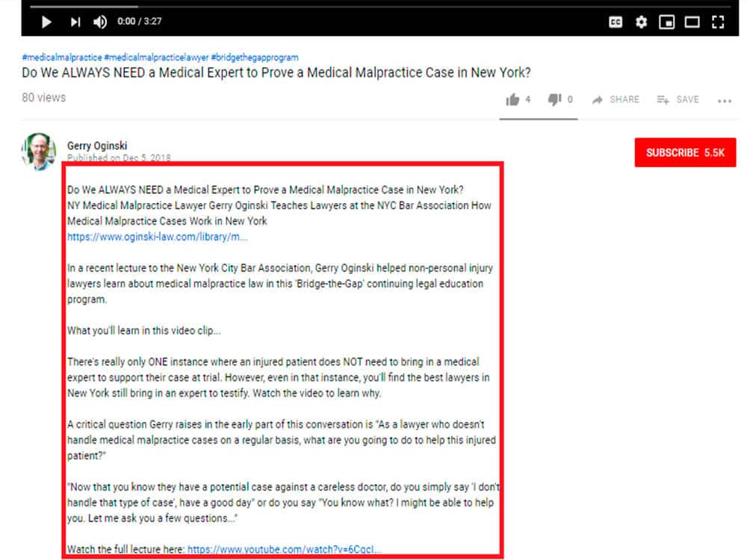Open the #medicalmalpracticelawyer hashtag
This screenshot has width=747, height=560.
(x=156, y=57)
